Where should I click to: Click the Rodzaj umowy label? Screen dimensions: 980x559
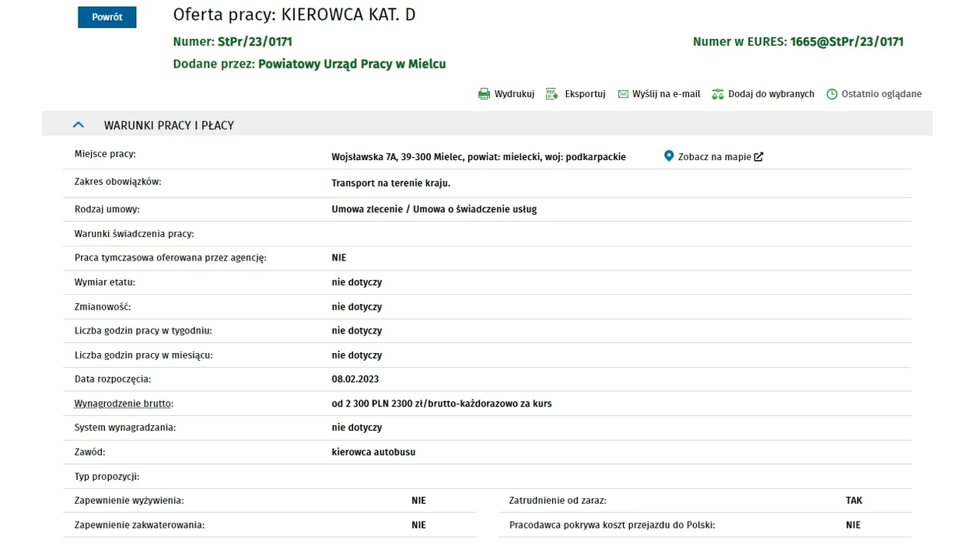[107, 209]
